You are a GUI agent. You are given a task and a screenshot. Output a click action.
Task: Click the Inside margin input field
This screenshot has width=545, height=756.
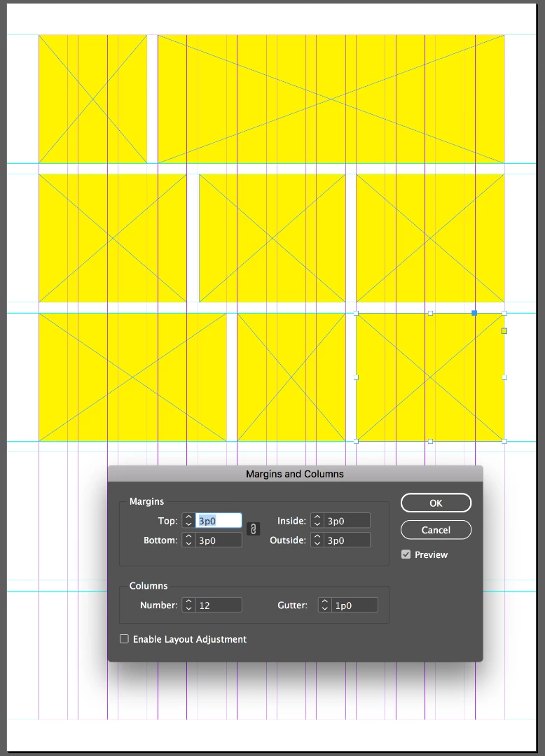pos(347,521)
